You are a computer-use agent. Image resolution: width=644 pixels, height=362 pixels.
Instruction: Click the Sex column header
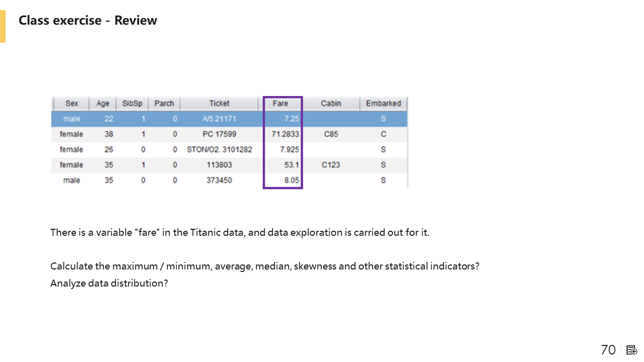coord(71,104)
